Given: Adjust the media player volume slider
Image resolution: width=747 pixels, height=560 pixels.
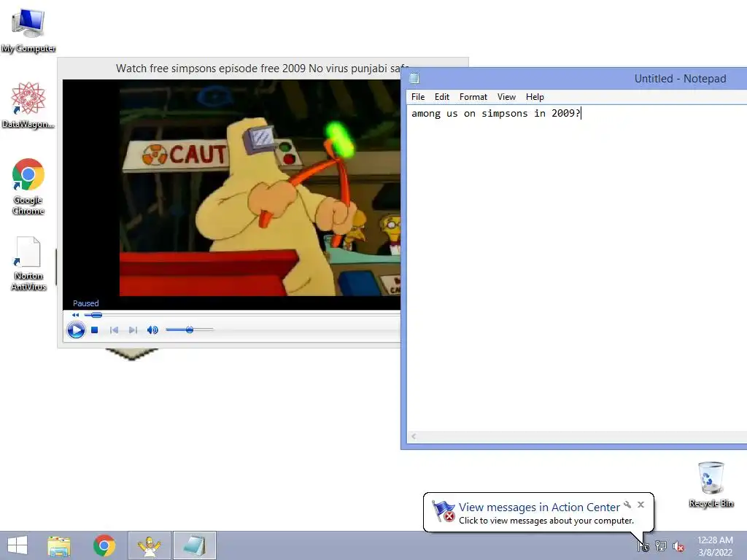Looking at the screenshot, I should click(x=189, y=330).
